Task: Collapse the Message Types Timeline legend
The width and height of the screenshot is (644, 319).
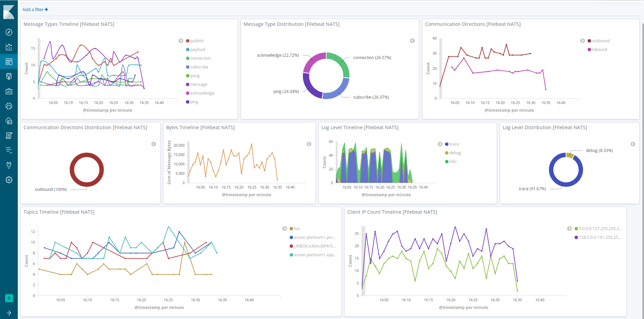Action: (x=181, y=41)
